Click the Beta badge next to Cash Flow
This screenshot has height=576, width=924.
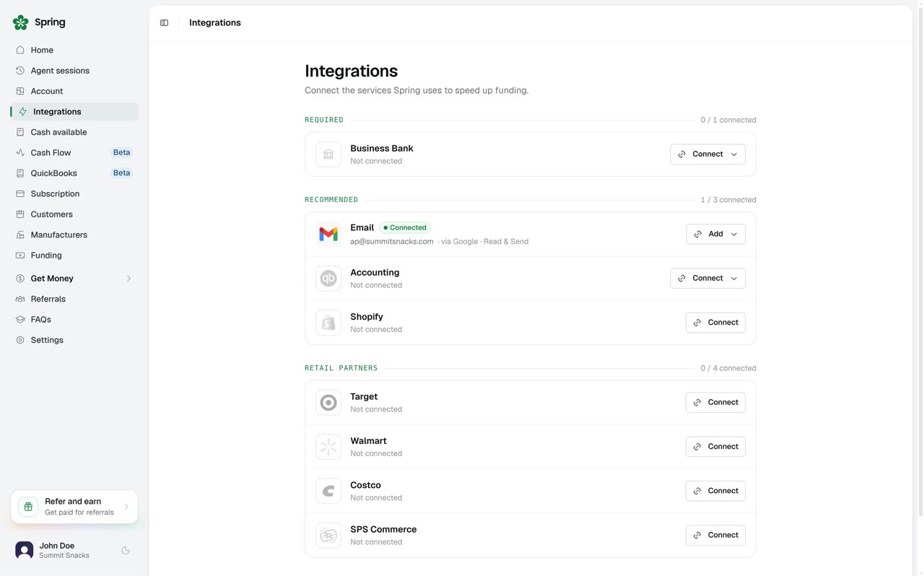tap(121, 153)
